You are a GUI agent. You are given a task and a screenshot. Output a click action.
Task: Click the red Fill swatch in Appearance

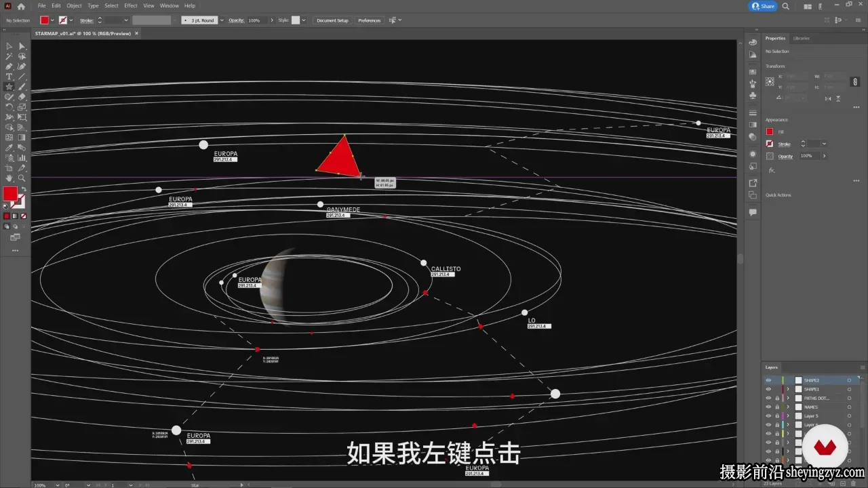770,131
